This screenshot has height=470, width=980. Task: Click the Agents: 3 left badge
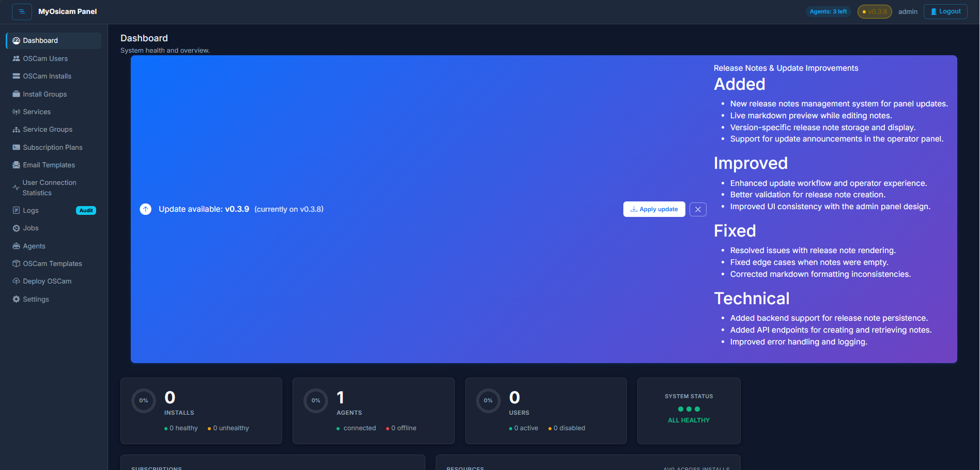(828, 11)
